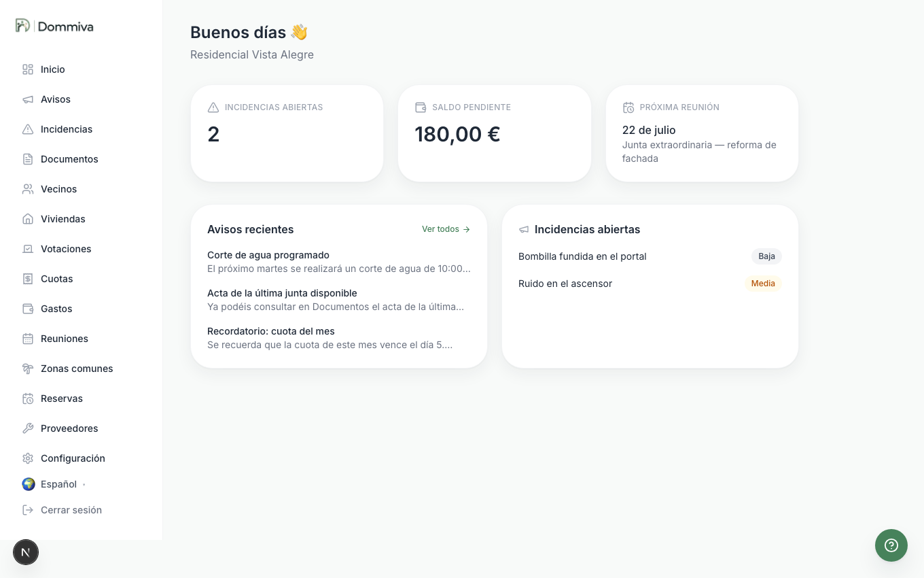924x578 pixels.
Task: Go to Inicio in the sidebar
Action: click(53, 69)
